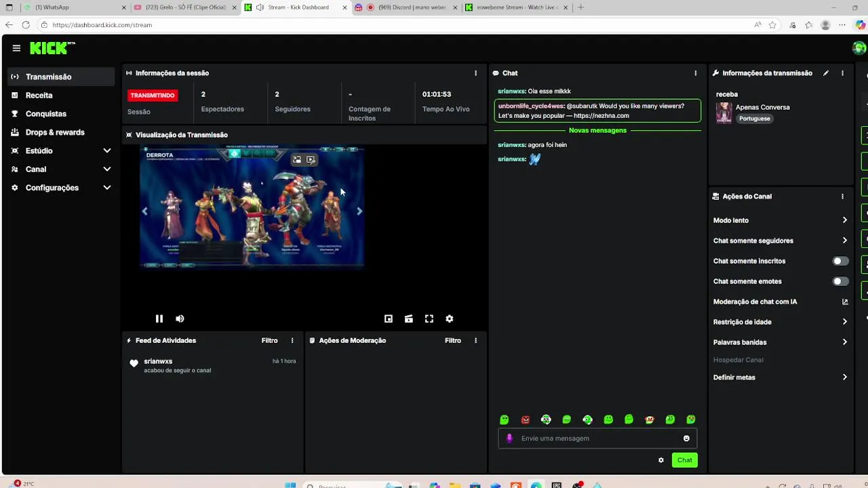Switch to the Discord browser tab

pyautogui.click(x=406, y=7)
